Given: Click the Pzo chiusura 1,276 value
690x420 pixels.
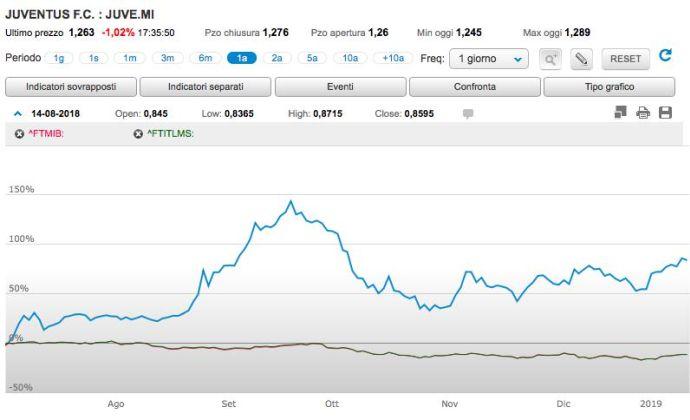Looking at the screenshot, I should (x=275, y=33).
